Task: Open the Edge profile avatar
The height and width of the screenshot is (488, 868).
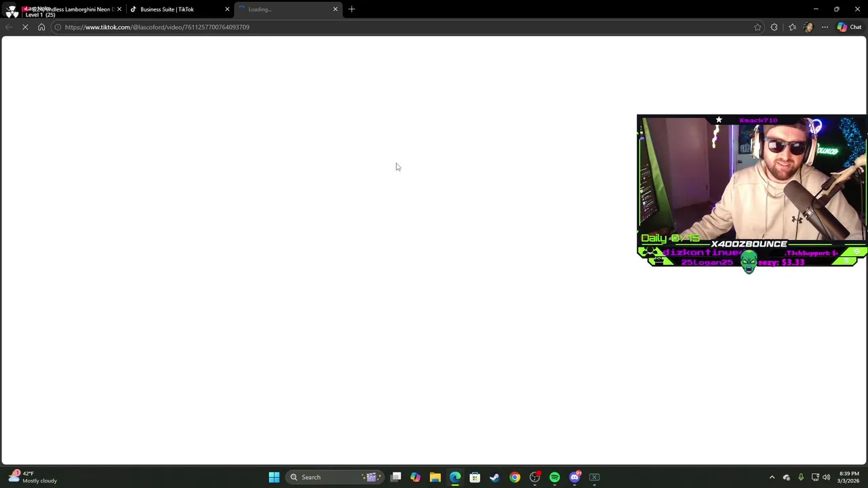Action: click(808, 27)
